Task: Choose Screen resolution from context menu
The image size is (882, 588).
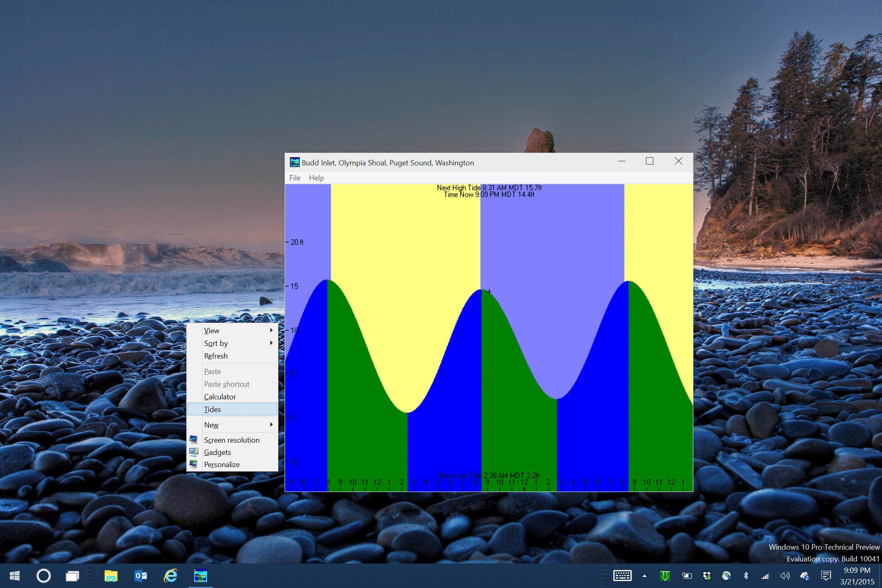Action: (x=232, y=440)
